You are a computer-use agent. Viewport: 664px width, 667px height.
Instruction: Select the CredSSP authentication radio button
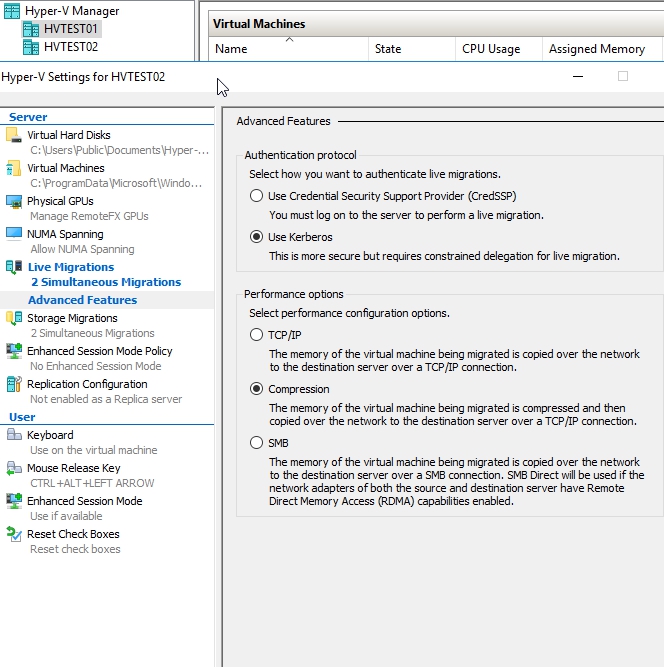click(x=257, y=196)
